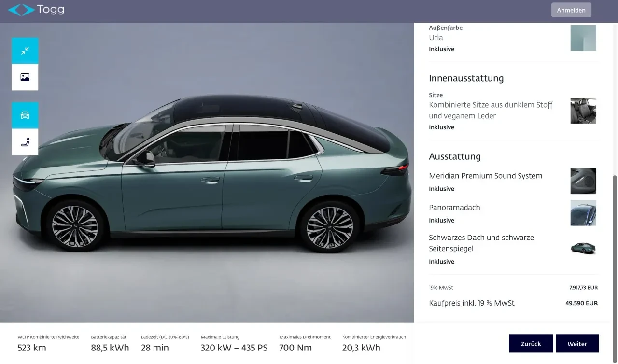Viewport: 618px width, 364px height.
Task: Click the Weiter button
Action: 577,344
